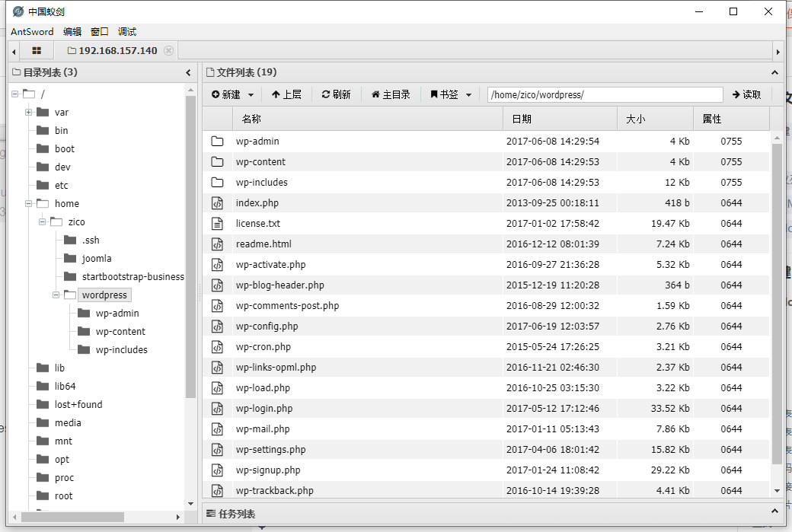Go to 主目录 home directory
This screenshot has height=532, width=792.
tap(391, 94)
